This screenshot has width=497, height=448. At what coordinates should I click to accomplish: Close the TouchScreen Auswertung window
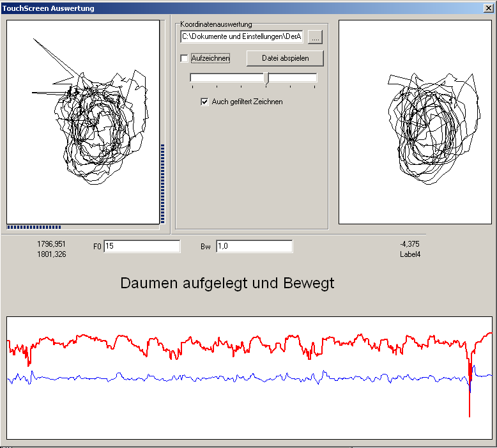489,8
